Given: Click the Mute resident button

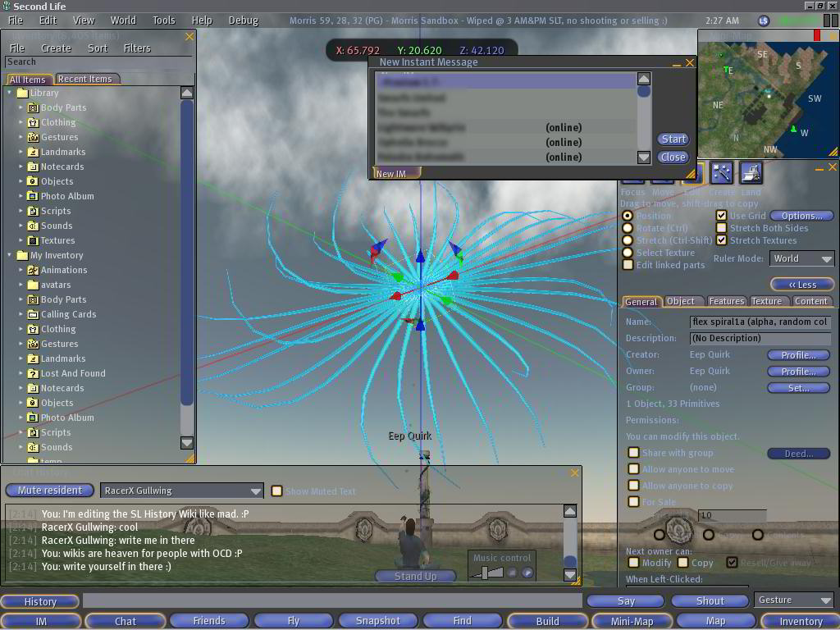Looking at the screenshot, I should point(50,491).
